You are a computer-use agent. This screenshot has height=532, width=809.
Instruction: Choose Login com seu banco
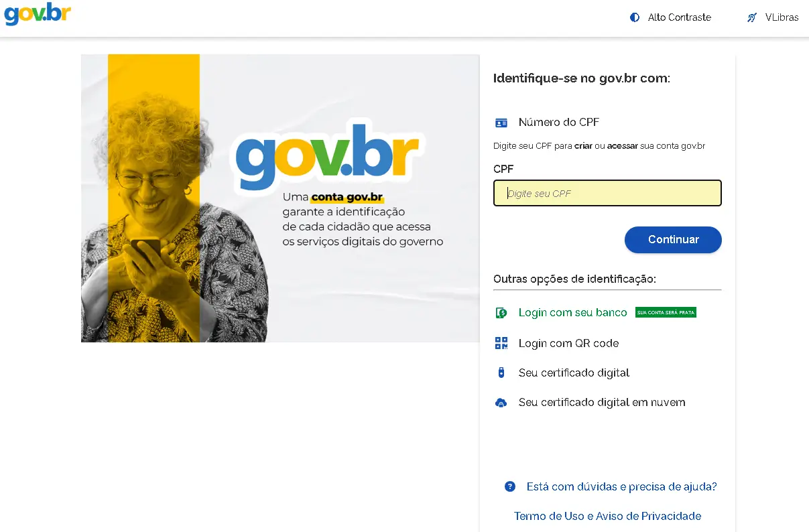(572, 312)
